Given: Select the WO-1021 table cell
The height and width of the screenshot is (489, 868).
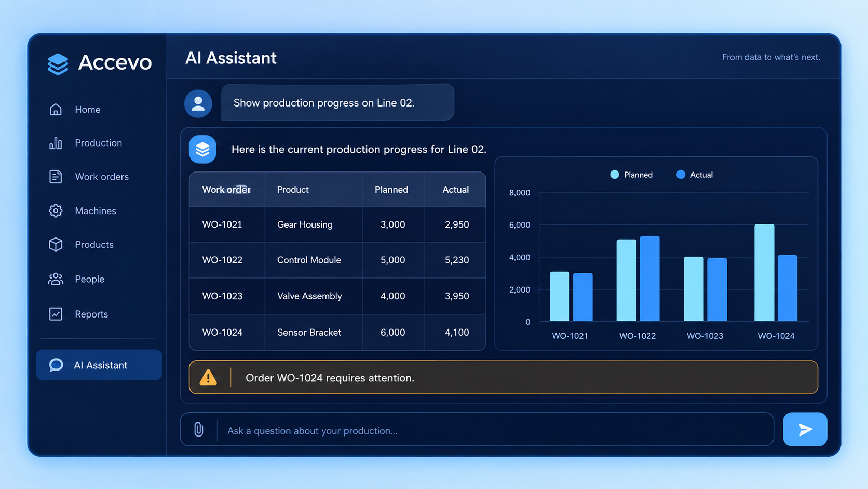Looking at the screenshot, I should coord(227,224).
